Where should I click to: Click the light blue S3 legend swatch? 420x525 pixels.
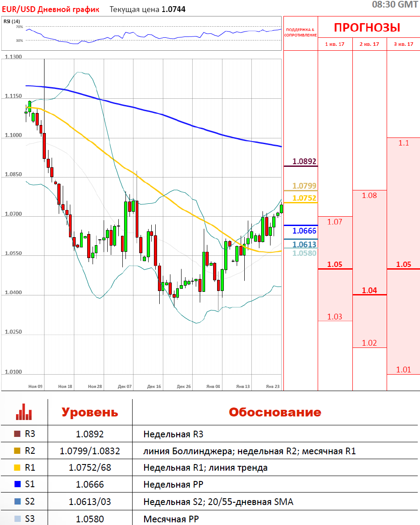pos(17,518)
